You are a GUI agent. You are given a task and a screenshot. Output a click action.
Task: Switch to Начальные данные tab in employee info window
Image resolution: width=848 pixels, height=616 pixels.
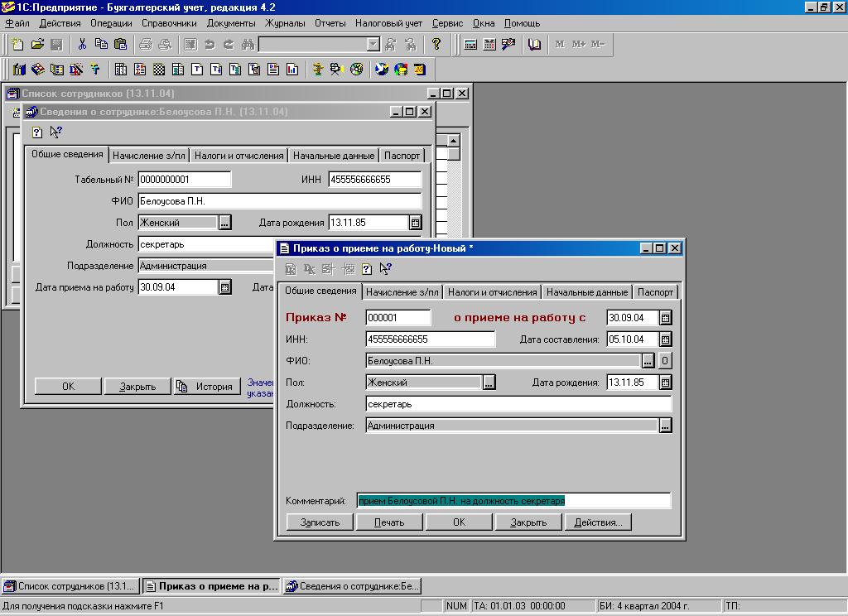[x=334, y=156]
